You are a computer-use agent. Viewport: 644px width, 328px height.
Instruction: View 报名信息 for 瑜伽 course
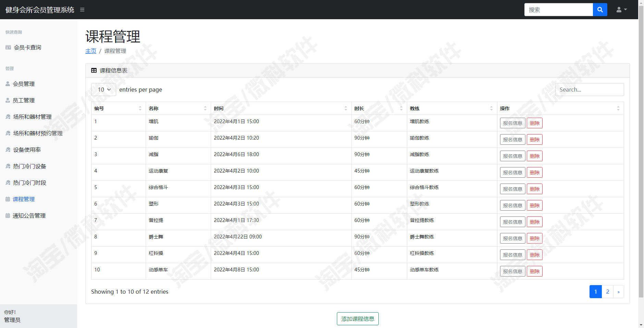coord(512,140)
